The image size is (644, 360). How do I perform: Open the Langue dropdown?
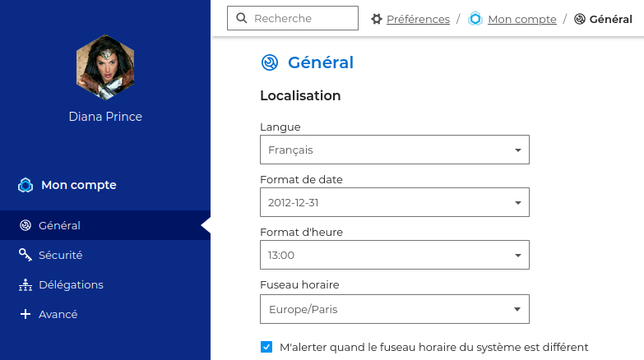pos(395,150)
